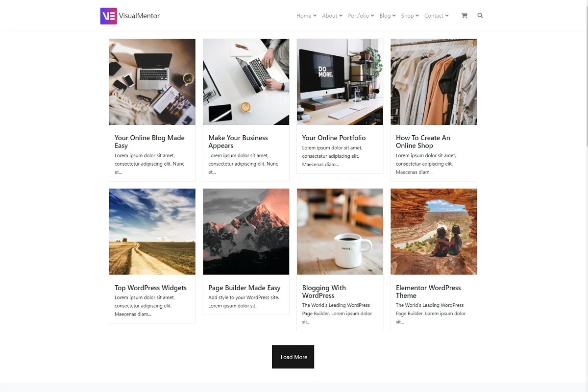588x392 pixels.
Task: Open the Contact navigation menu
Action: (437, 16)
